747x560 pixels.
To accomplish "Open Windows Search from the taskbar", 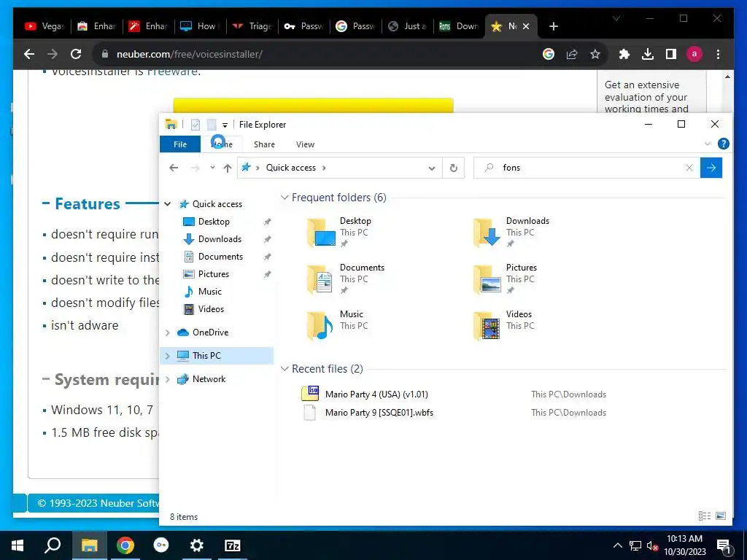I will point(53,545).
